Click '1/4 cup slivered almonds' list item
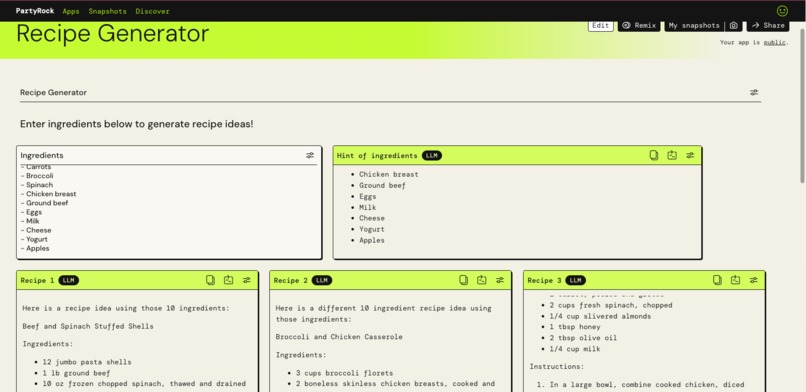The height and width of the screenshot is (392, 806). (x=600, y=316)
